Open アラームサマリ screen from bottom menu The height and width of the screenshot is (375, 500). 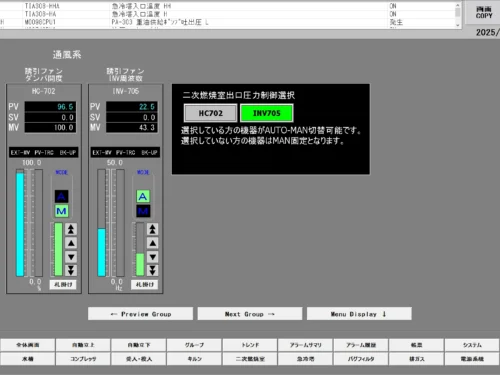coord(305,345)
